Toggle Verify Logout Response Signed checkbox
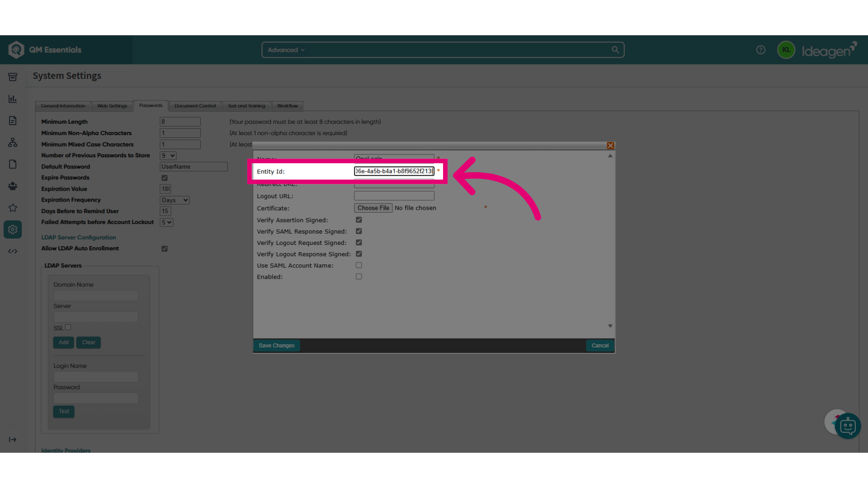Image resolution: width=868 pixels, height=488 pixels. point(359,254)
